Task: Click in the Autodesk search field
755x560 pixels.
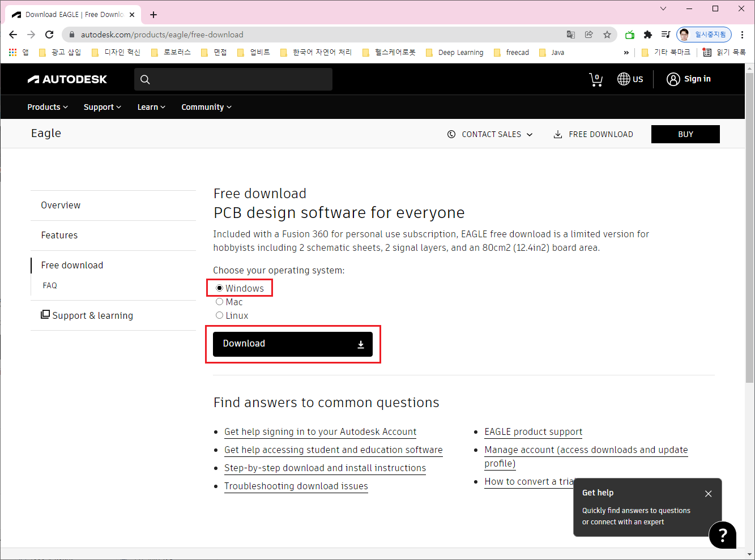Action: [233, 79]
